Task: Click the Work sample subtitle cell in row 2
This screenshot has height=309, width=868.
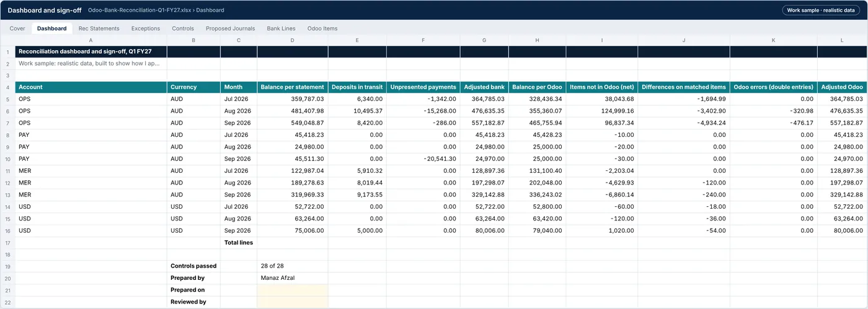Action: (91, 63)
